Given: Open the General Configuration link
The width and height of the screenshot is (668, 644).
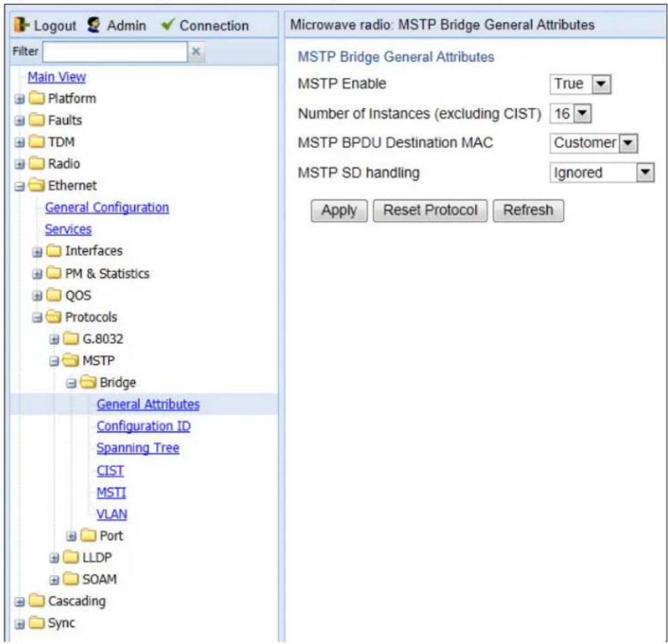Looking at the screenshot, I should (107, 208).
